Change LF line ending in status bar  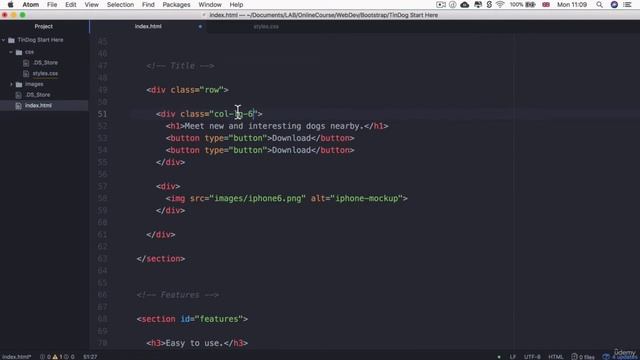point(513,357)
